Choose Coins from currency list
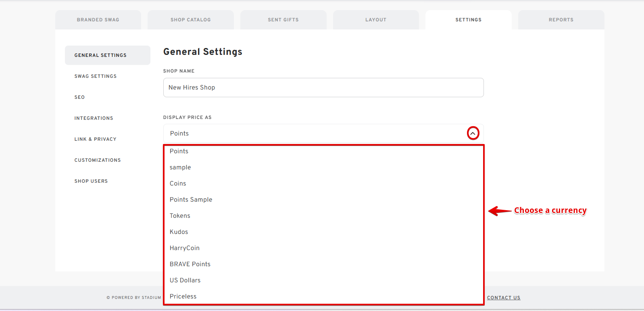The height and width of the screenshot is (311, 644). tap(178, 184)
